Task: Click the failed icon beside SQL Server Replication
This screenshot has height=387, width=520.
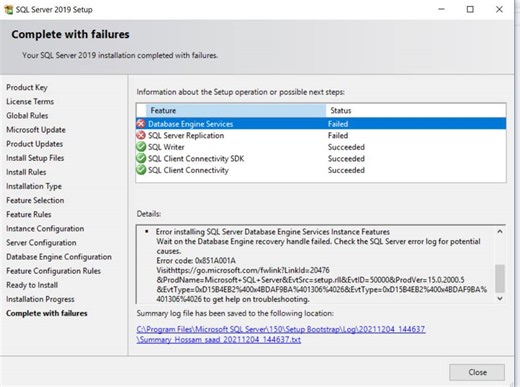Action: pos(141,135)
